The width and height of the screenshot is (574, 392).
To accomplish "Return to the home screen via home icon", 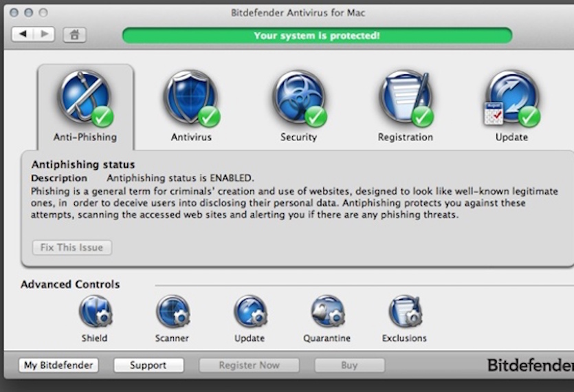I will point(75,35).
